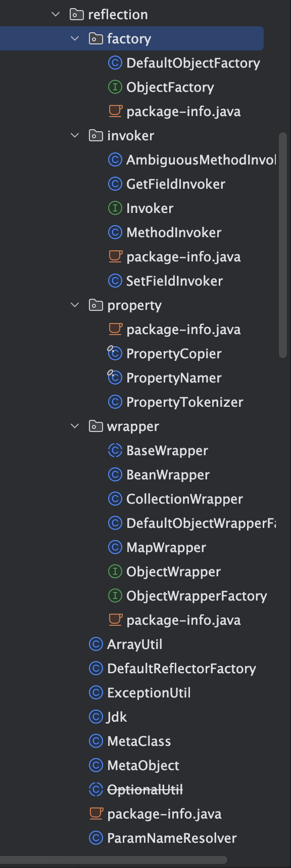The width and height of the screenshot is (291, 868).
Task: Click the factory package-info.java coffee cup icon
Action: coord(115,111)
